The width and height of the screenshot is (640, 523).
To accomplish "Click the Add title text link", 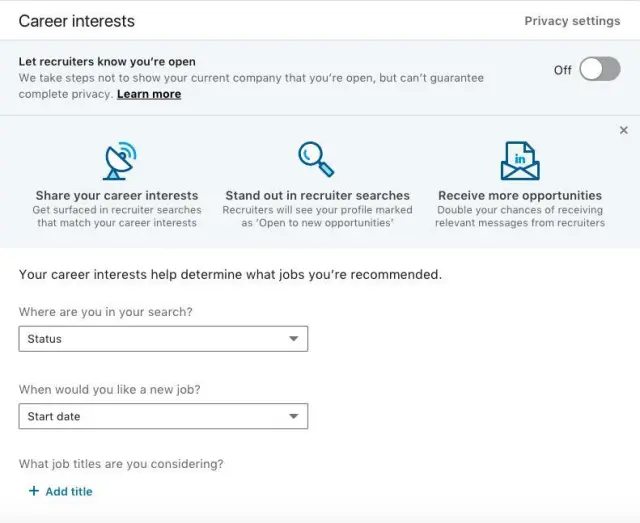I will tap(69, 491).
